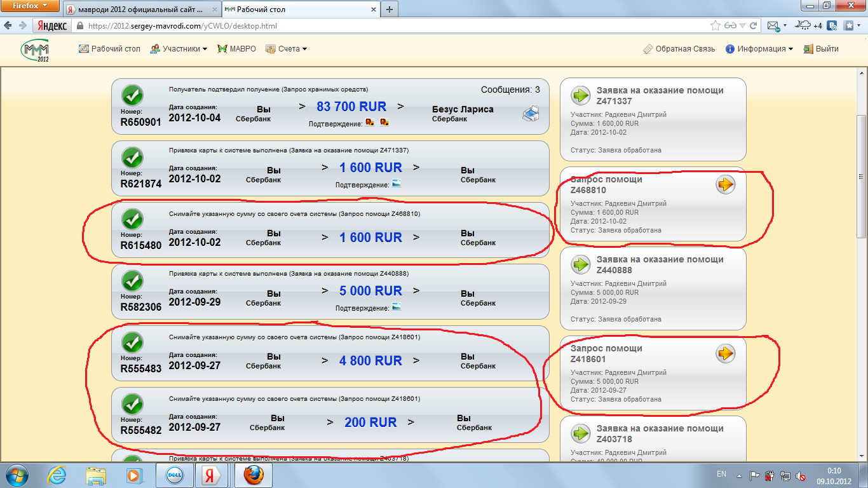Screen dimensions: 868x488
Task: Click the Запрос помощи Z418601 title
Action: pyautogui.click(x=606, y=353)
